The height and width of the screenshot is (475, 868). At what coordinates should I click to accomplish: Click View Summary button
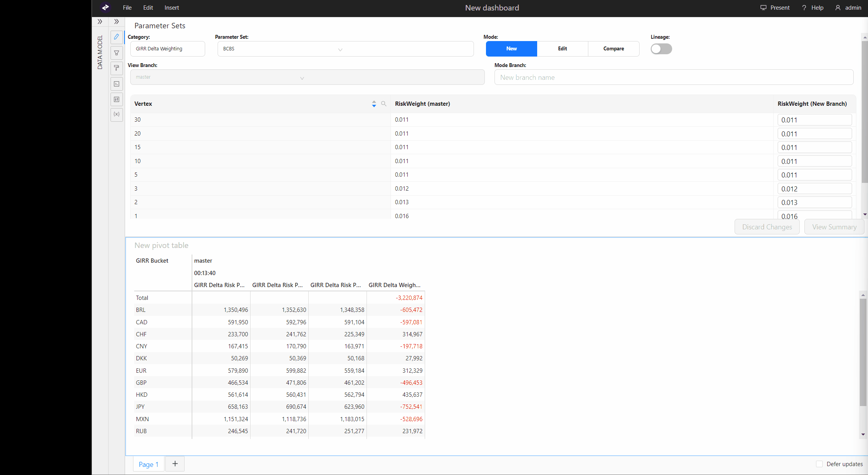[x=834, y=227]
